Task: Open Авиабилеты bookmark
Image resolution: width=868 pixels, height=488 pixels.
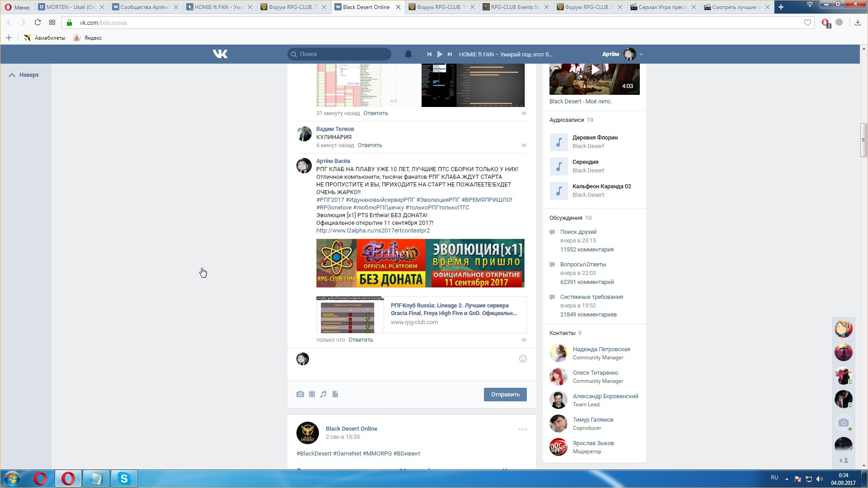Action: (x=44, y=38)
